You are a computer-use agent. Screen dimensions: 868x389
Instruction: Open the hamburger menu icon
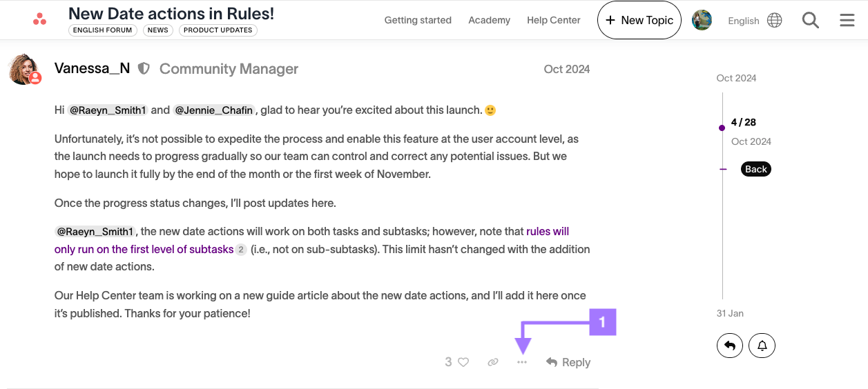point(847,20)
